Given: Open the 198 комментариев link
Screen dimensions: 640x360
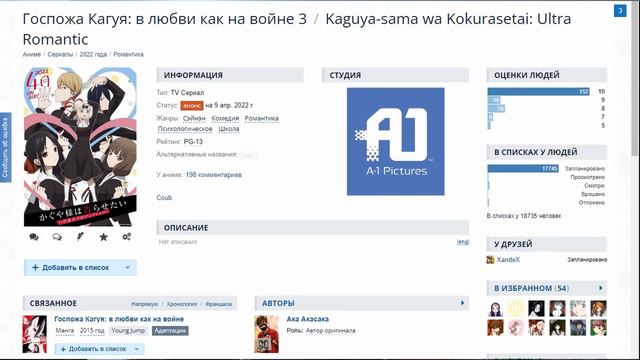Looking at the screenshot, I should (x=213, y=175).
